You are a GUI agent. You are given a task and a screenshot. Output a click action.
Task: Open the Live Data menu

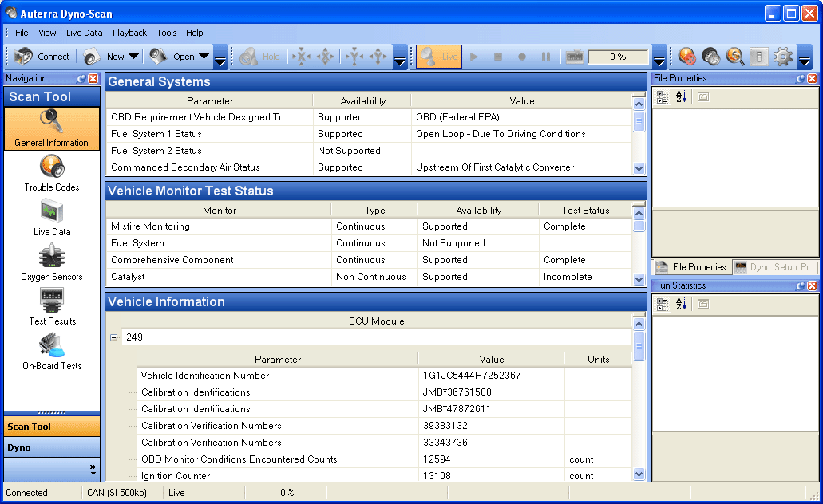pyautogui.click(x=84, y=33)
